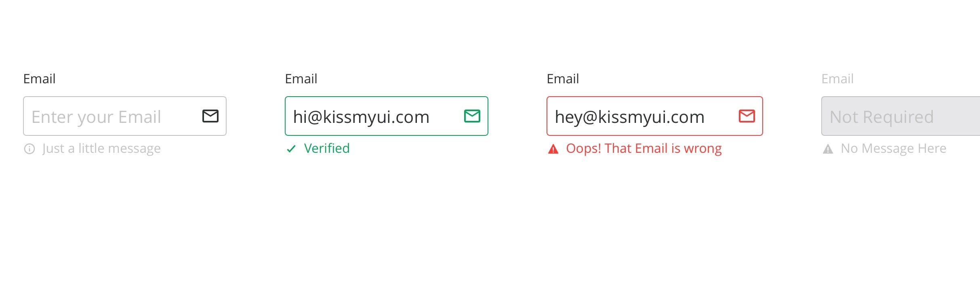Screen dimensions: 980x287
Task: Click the disabled Not Required input field
Action: click(x=901, y=116)
